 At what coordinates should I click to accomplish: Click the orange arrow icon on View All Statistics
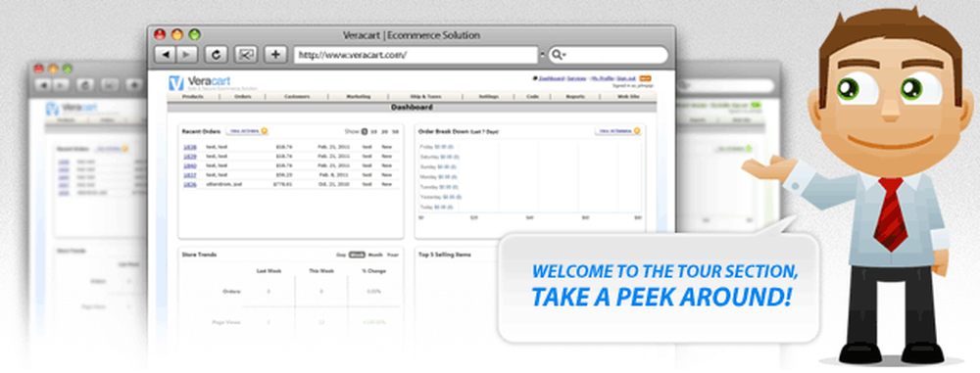point(636,131)
